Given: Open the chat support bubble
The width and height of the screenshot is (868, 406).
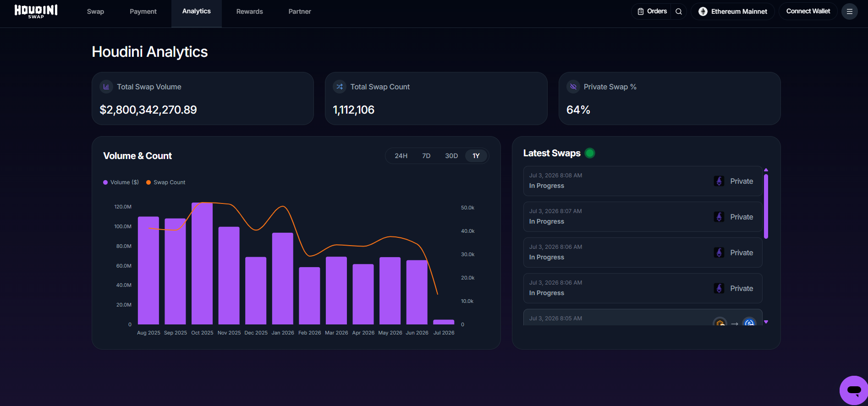Looking at the screenshot, I should (x=853, y=390).
